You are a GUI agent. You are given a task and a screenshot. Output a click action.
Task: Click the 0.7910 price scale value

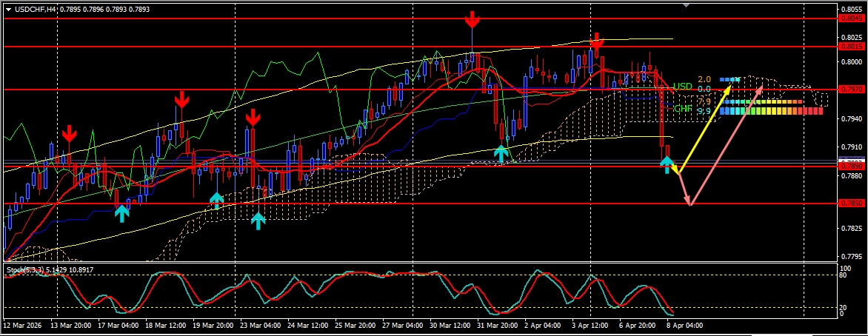(x=851, y=147)
